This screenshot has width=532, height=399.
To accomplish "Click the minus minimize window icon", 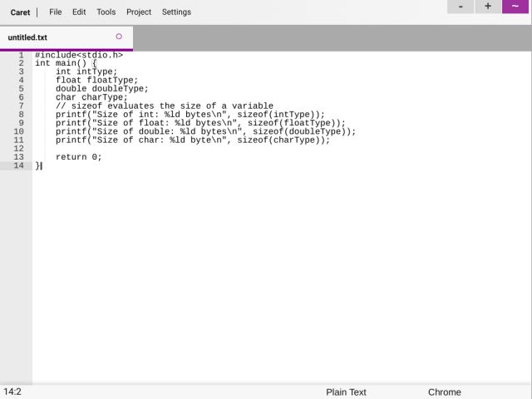I will coord(461,7).
